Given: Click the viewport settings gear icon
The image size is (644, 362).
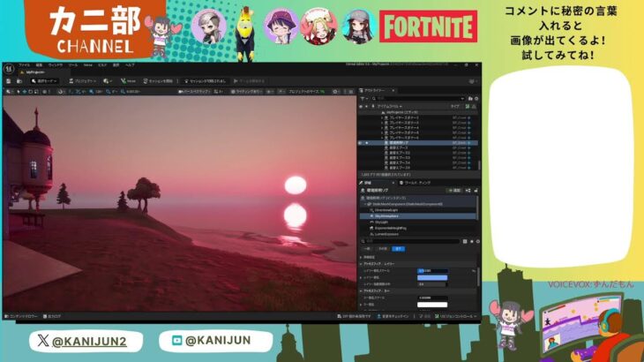Looking at the screenshot, I should [335, 92].
